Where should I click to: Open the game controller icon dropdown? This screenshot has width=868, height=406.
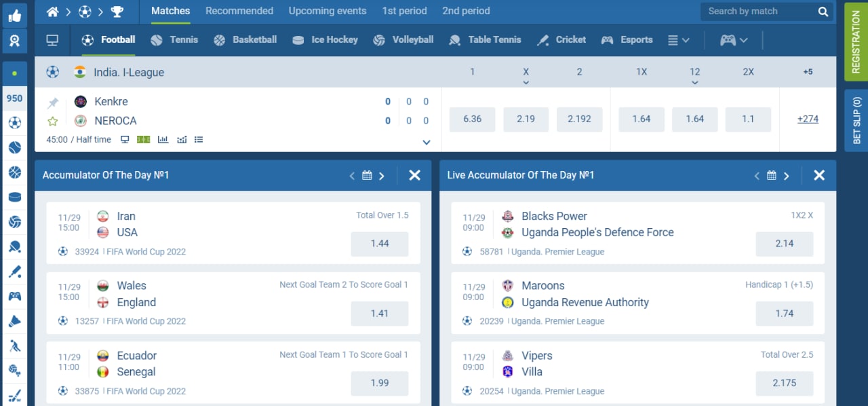734,40
